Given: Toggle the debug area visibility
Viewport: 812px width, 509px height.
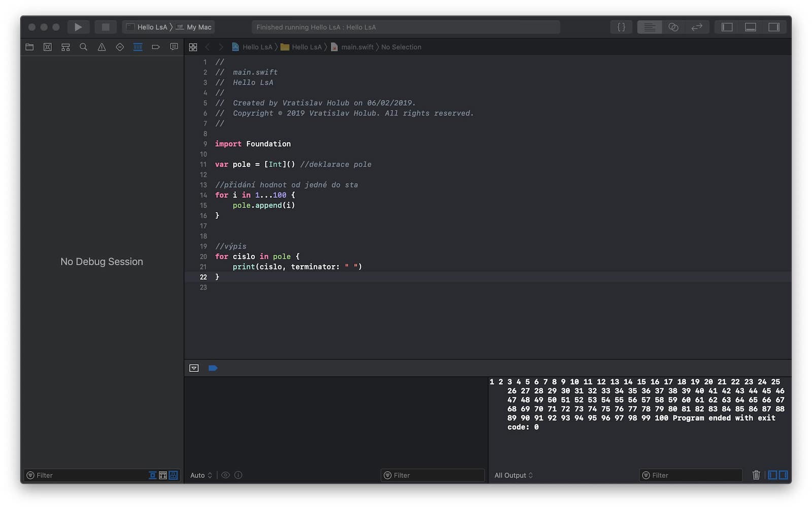Looking at the screenshot, I should (x=750, y=27).
